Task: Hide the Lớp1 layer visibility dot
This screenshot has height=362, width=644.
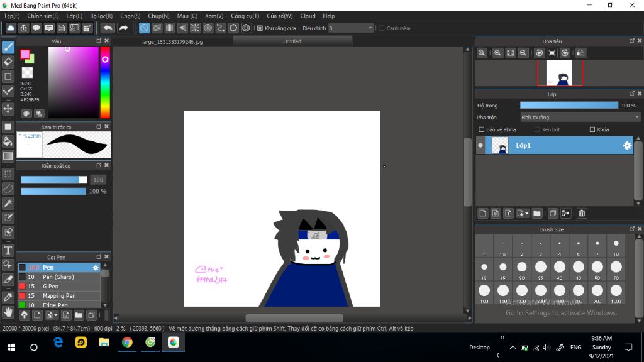Action: point(480,145)
